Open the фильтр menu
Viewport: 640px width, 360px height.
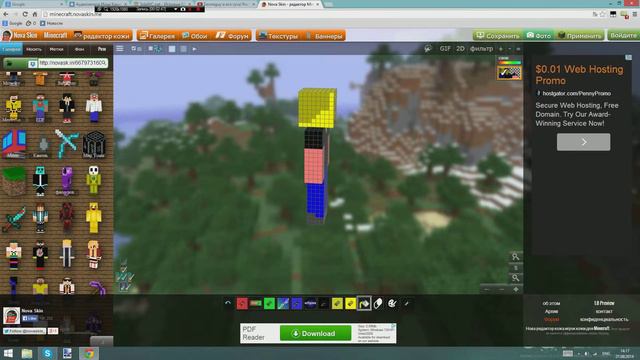point(481,49)
